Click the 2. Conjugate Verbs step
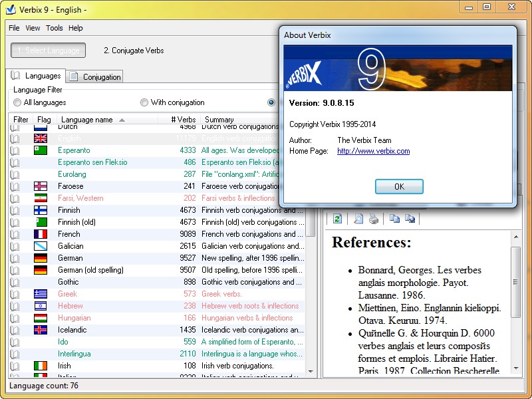Image resolution: width=532 pixels, height=399 pixels. 134,51
